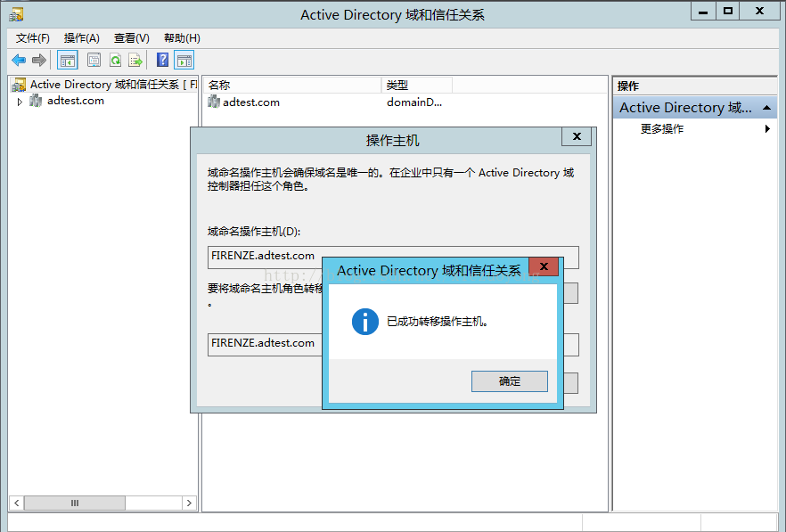
Task: Open the 操作(A) menu
Action: click(82, 38)
